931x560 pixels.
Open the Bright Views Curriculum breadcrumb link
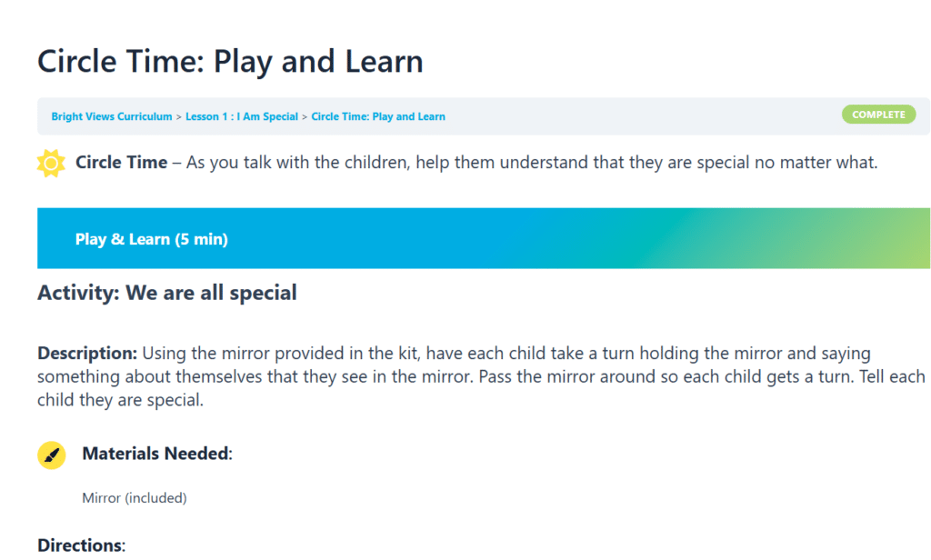[x=112, y=116]
